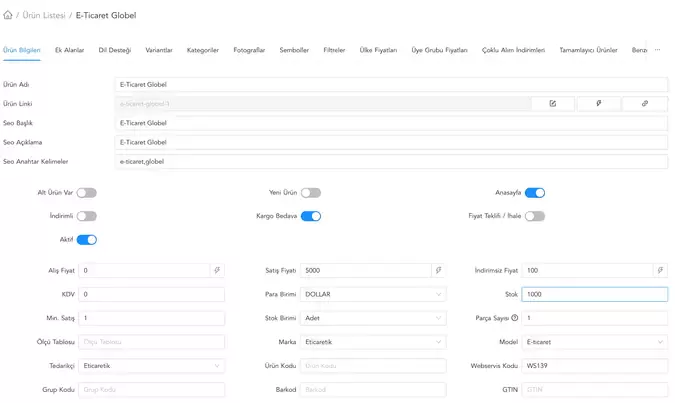675x403 pixels.
Task: Click the Seo Anahtar Kelimeler field
Action: click(x=391, y=161)
